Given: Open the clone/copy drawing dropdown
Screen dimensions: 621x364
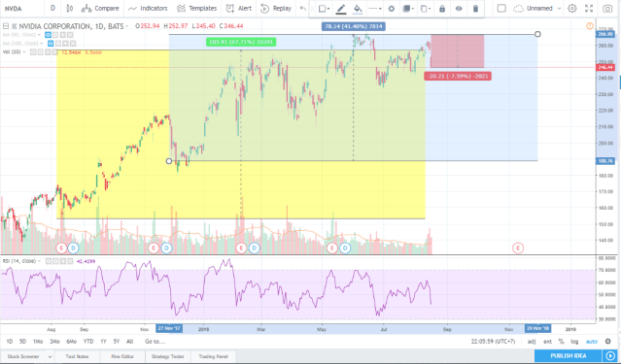Looking at the screenshot, I should point(426,9).
